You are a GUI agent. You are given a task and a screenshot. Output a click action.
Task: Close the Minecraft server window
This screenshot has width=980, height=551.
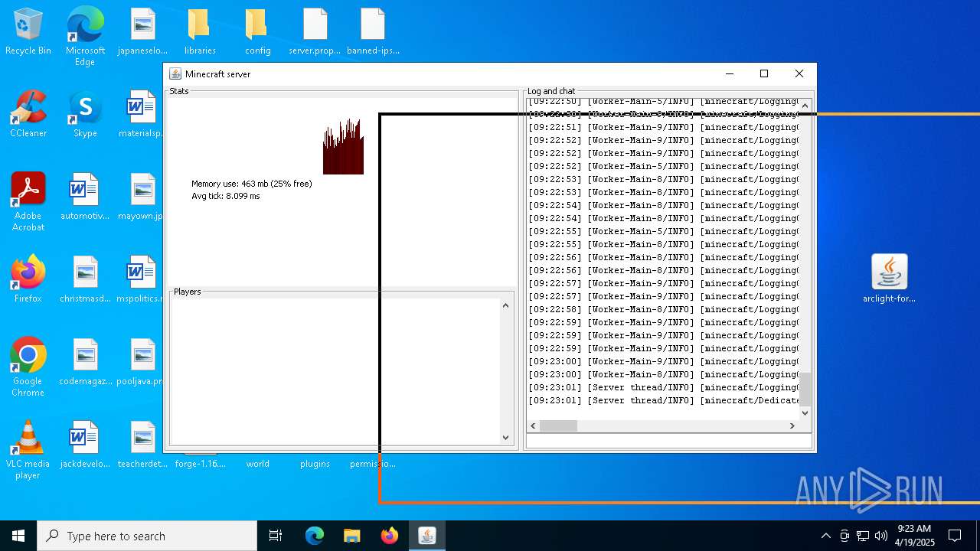(799, 73)
